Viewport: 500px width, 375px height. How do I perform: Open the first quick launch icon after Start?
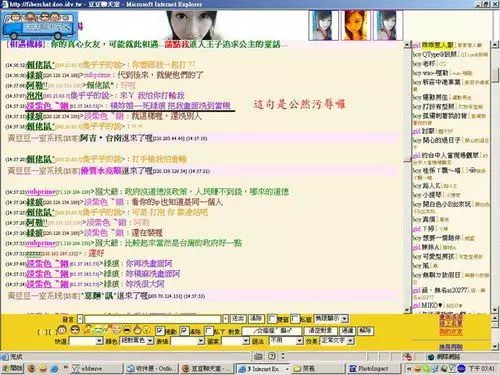[x=32, y=368]
